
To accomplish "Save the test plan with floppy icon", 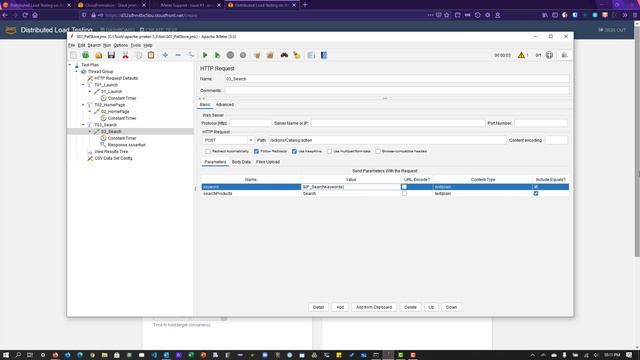I will [111, 55].
